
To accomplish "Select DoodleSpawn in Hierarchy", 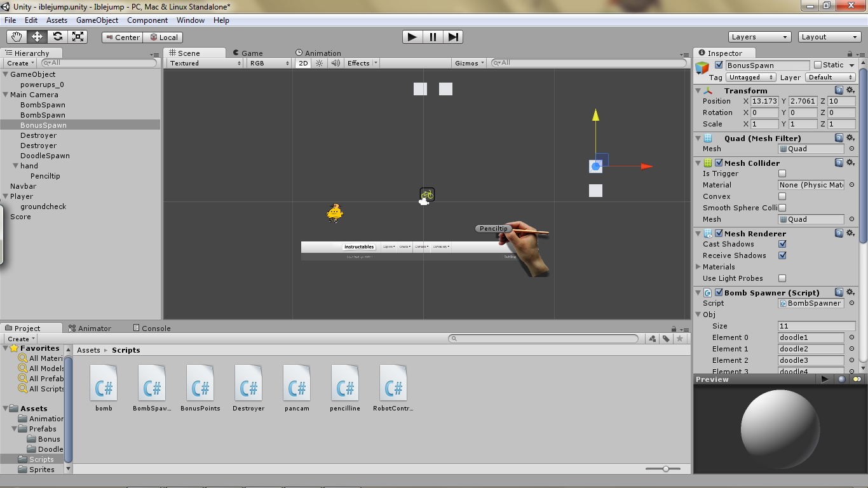I will pyautogui.click(x=45, y=156).
